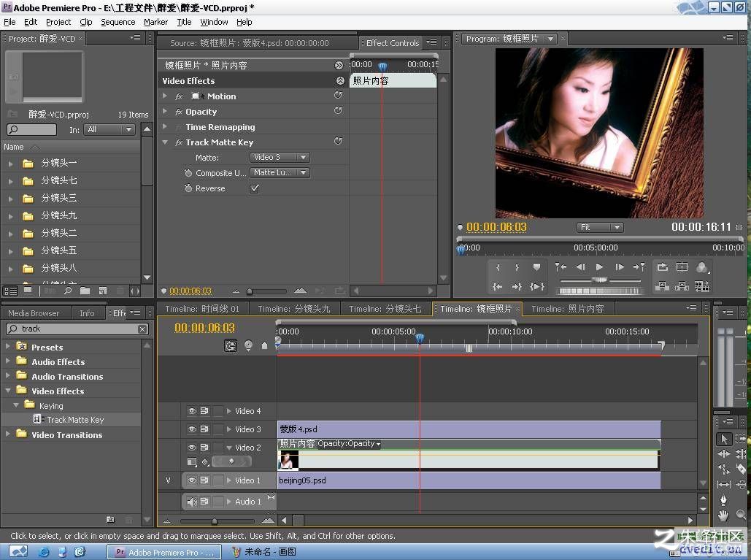The height and width of the screenshot is (560, 751).
Task: Select the Slip tool
Action: (x=723, y=484)
